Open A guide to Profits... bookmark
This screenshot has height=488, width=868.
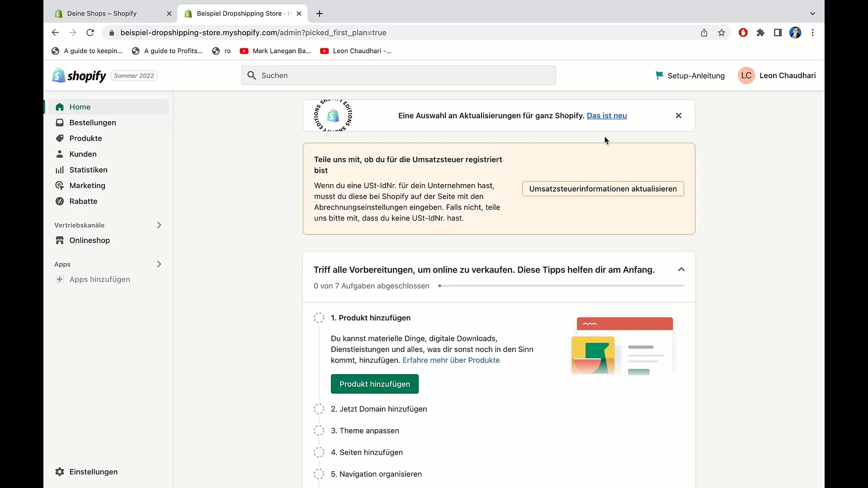167,51
